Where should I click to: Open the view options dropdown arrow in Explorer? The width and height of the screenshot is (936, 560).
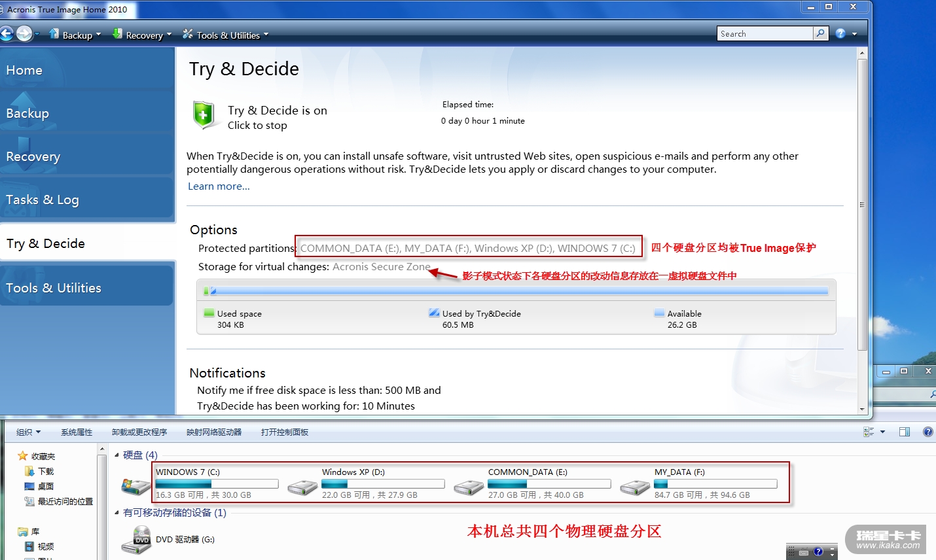point(882,432)
